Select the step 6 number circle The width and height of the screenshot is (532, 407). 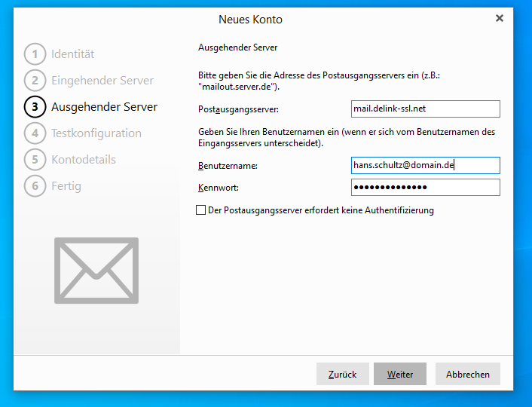click(x=35, y=186)
